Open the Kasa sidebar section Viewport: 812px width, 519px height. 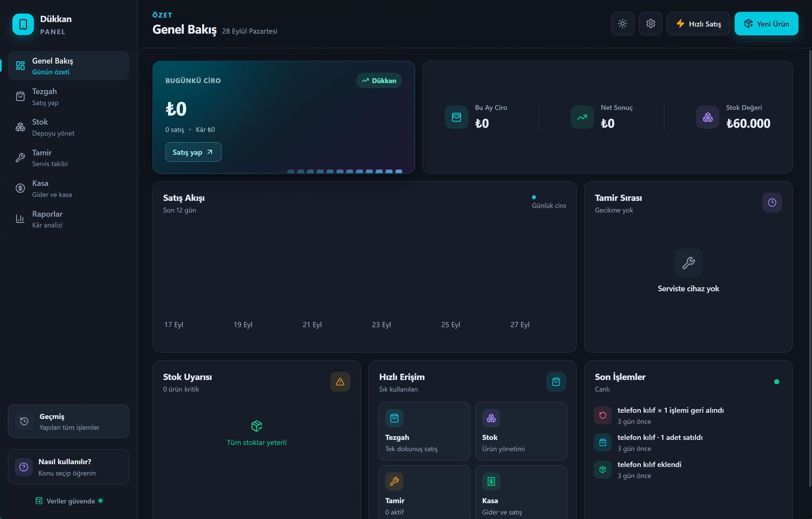point(68,189)
